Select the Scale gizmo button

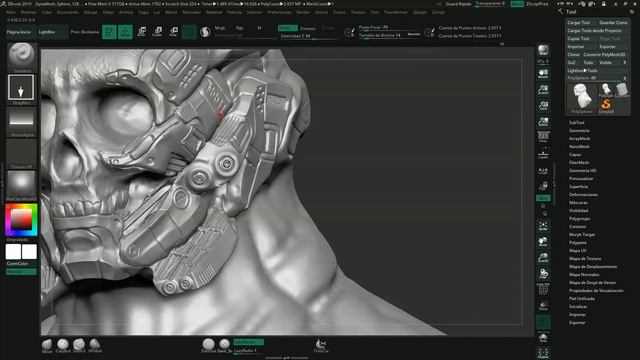(158, 32)
